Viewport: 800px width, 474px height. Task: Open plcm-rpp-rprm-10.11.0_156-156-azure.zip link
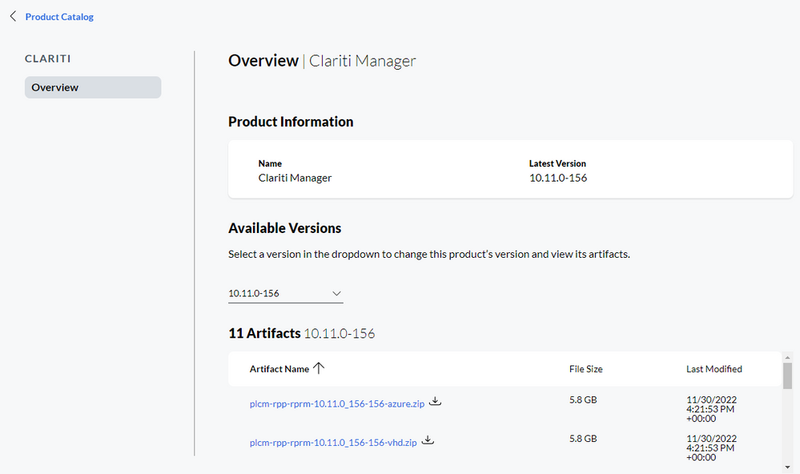click(x=337, y=404)
